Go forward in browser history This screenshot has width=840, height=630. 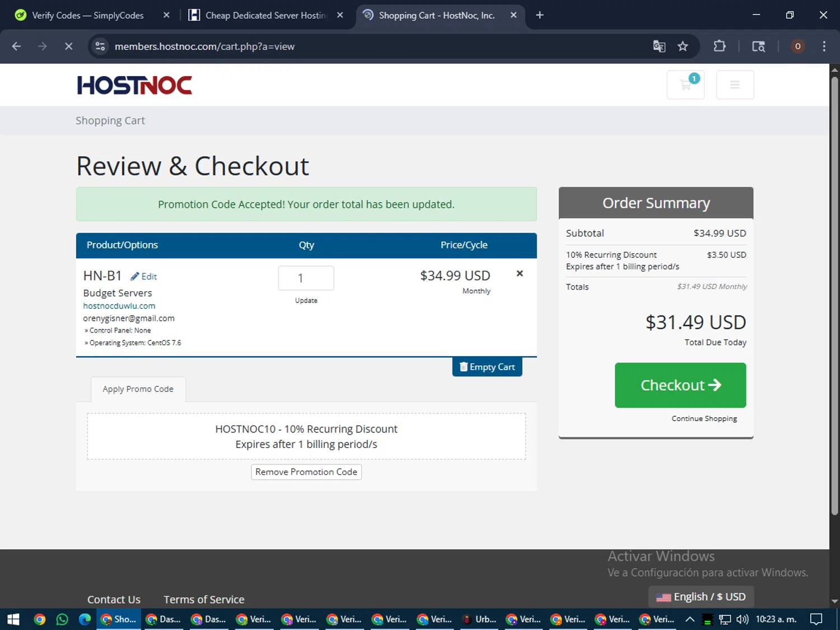(43, 46)
